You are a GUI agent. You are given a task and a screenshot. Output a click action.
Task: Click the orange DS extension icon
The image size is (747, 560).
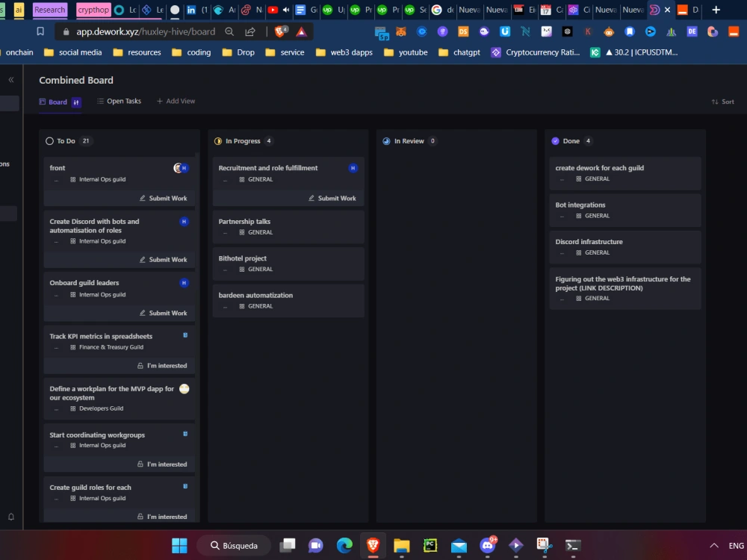point(463,32)
